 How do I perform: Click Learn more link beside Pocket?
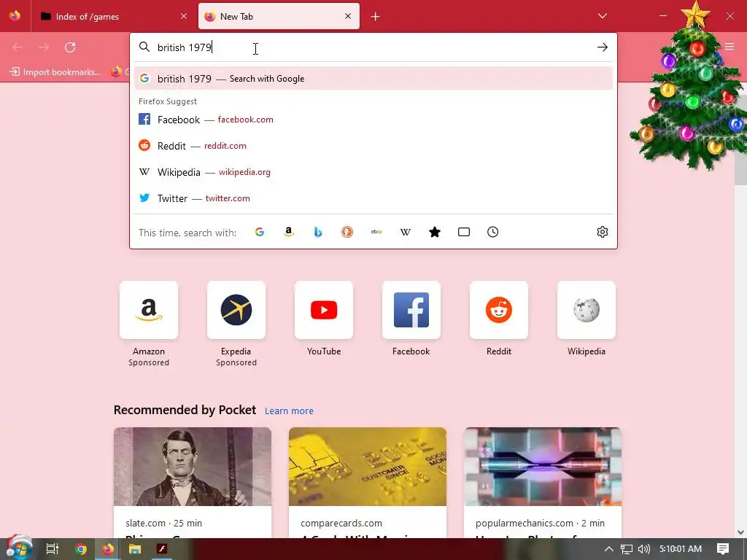pos(289,411)
